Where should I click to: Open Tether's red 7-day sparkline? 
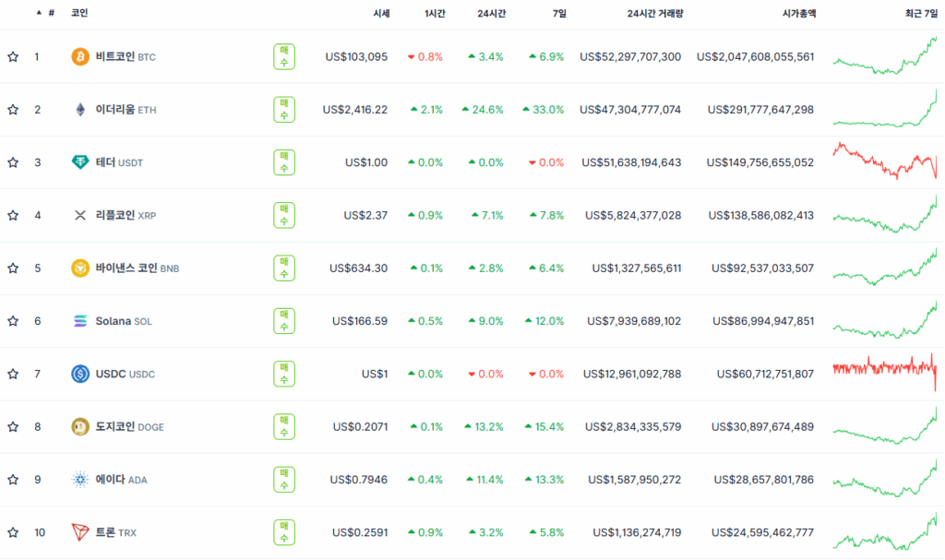(x=885, y=161)
